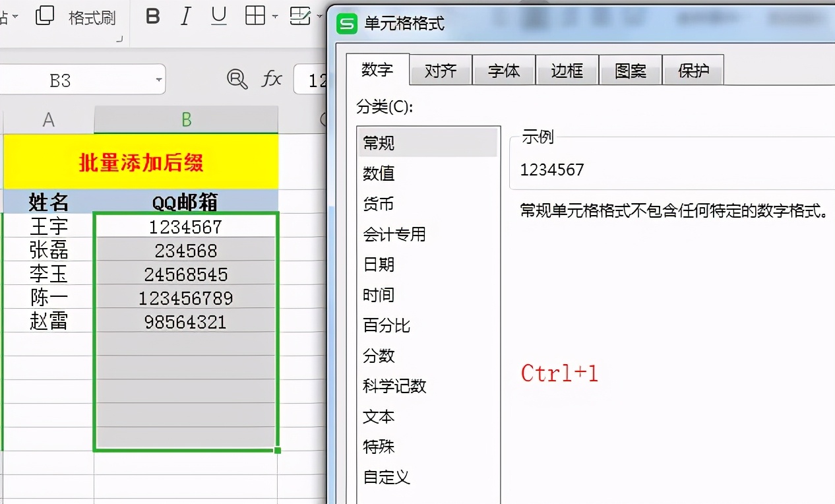
Task: Select 日期 category in list
Action: coord(427,264)
